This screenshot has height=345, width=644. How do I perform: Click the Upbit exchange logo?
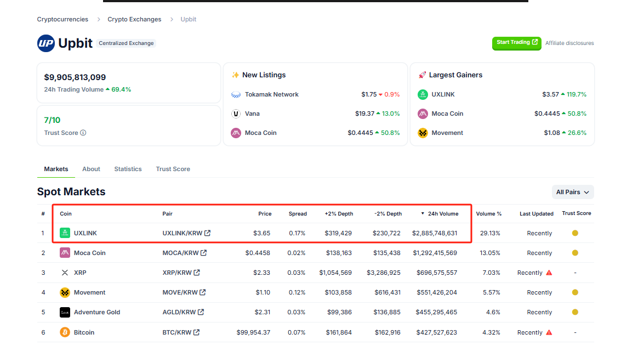click(46, 43)
